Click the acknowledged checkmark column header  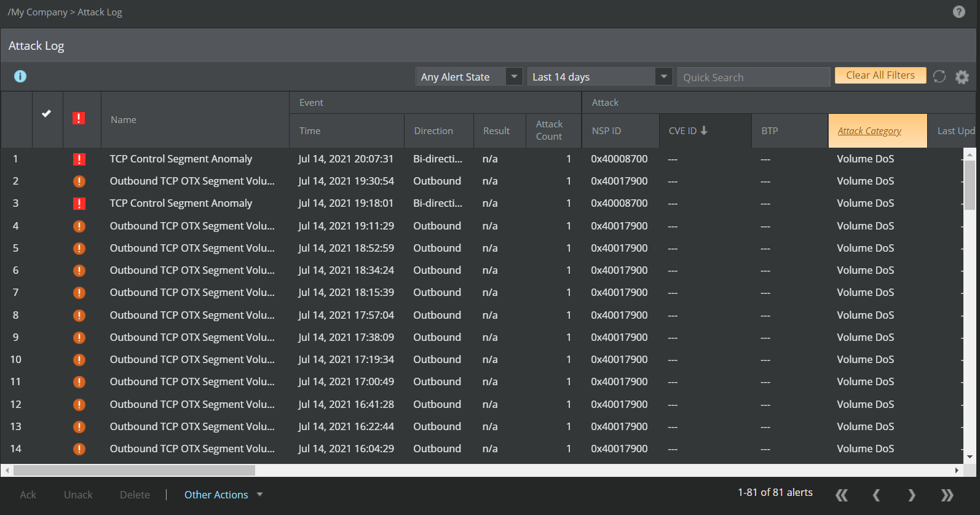coord(47,113)
